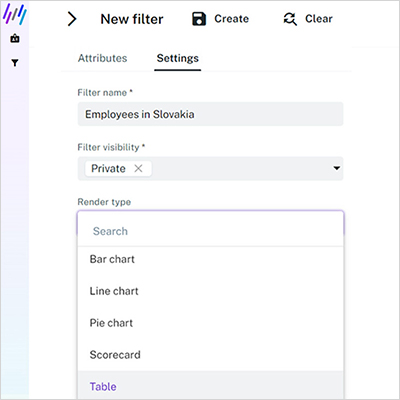
Task: Choose Line chart render type
Action: coord(210,291)
